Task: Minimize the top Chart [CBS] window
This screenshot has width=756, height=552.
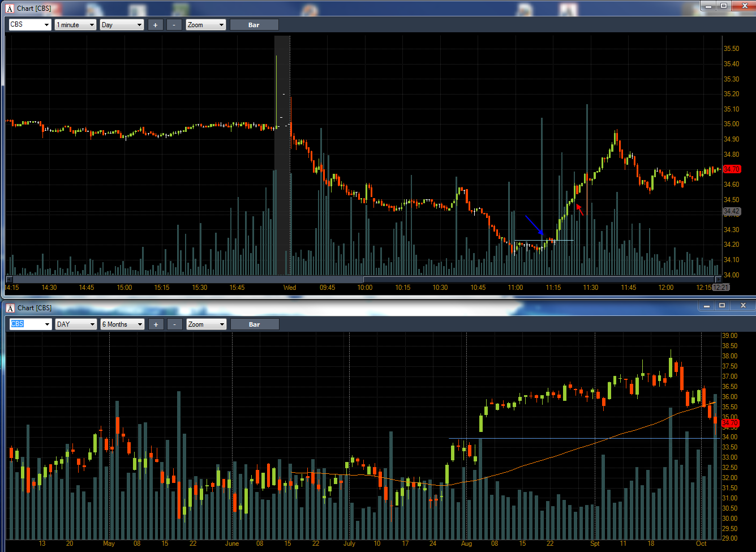Action: tap(708, 6)
